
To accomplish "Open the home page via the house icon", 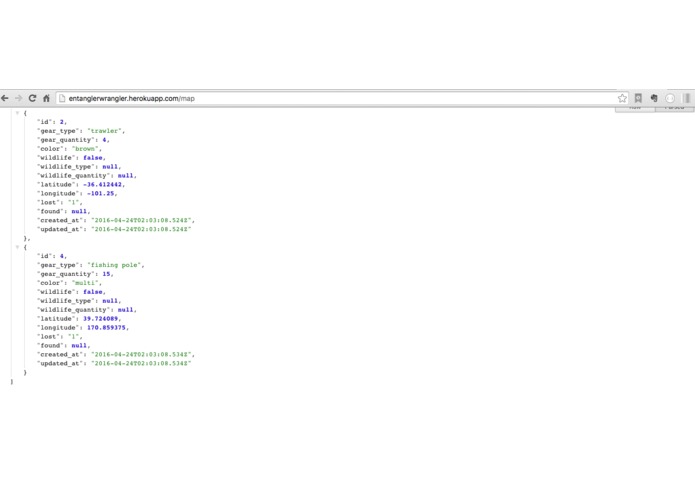I will tap(46, 98).
